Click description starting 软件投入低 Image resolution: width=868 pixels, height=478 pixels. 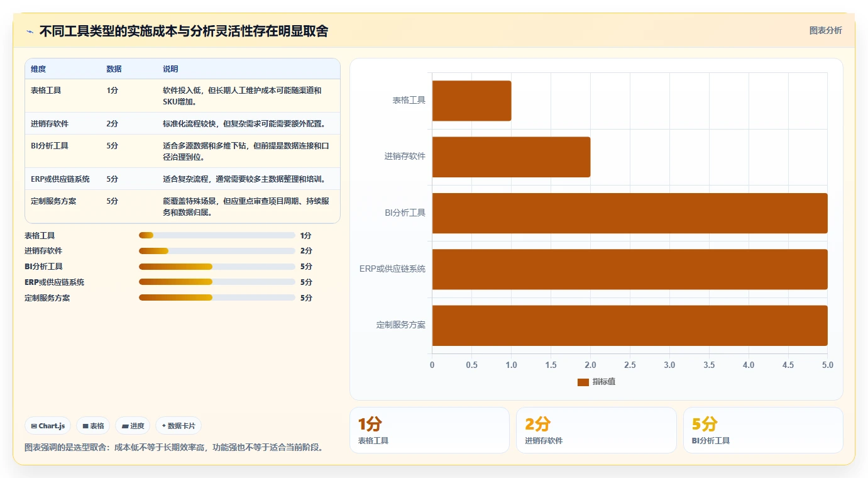click(242, 96)
